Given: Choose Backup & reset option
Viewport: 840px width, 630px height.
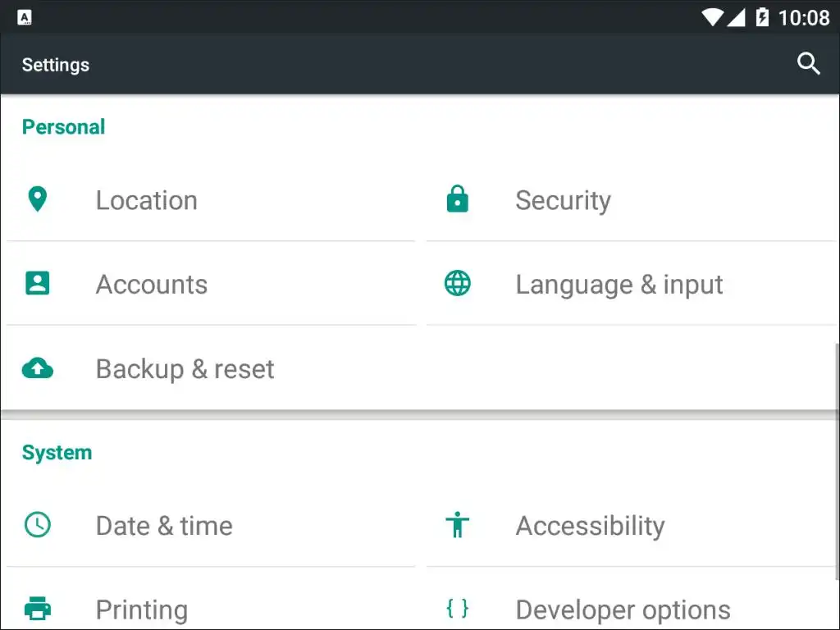Looking at the screenshot, I should click(185, 369).
